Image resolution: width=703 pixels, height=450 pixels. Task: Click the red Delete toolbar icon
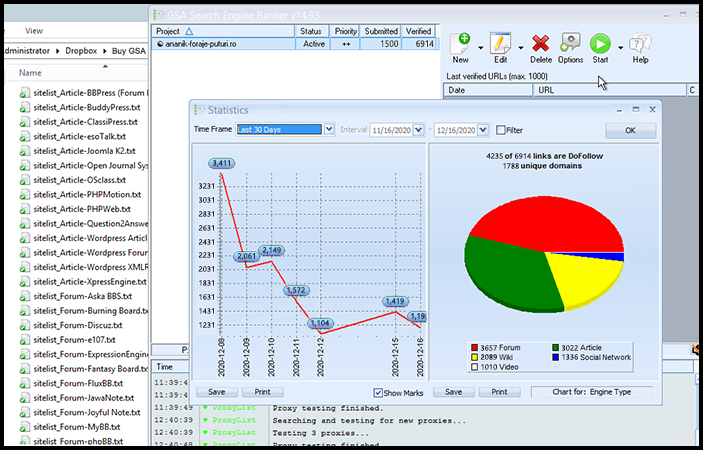541,43
